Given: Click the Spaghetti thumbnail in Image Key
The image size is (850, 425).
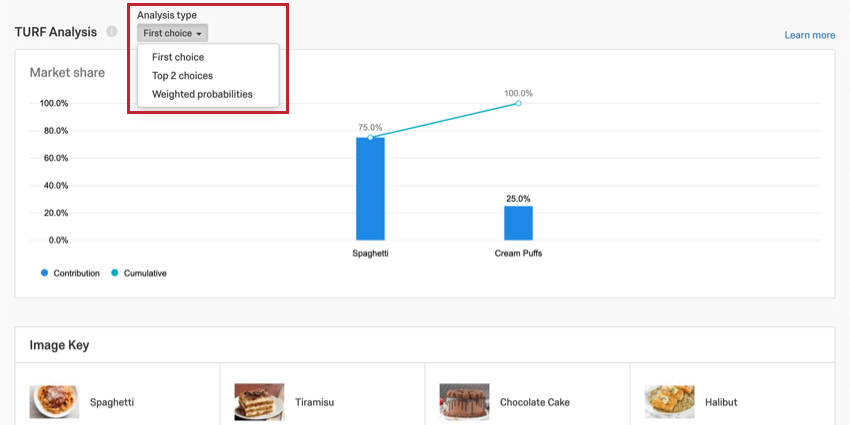Looking at the screenshot, I should 54,402.
